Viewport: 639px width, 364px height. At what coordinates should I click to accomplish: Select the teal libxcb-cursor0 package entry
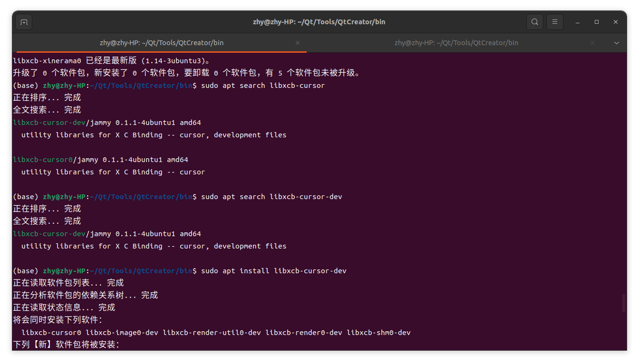[42, 159]
